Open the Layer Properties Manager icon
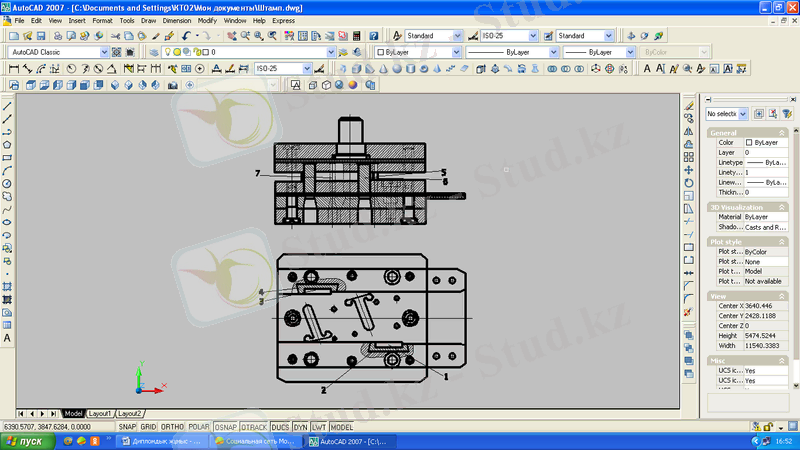The image size is (800, 450). (153, 52)
